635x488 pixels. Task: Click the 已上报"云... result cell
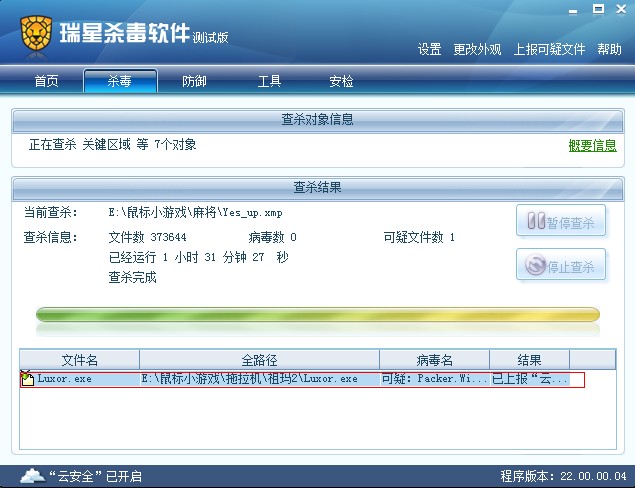[x=529, y=379]
